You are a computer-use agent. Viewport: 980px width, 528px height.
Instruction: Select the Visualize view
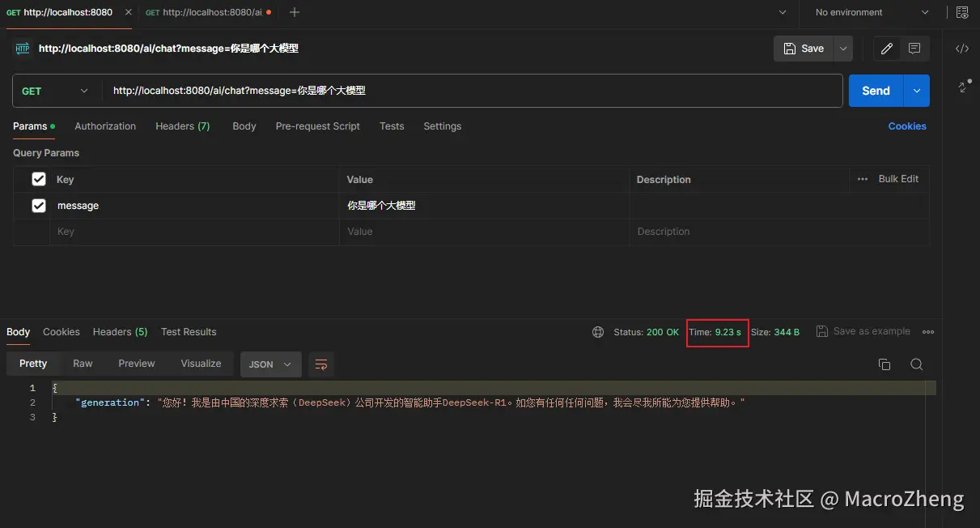(201, 364)
